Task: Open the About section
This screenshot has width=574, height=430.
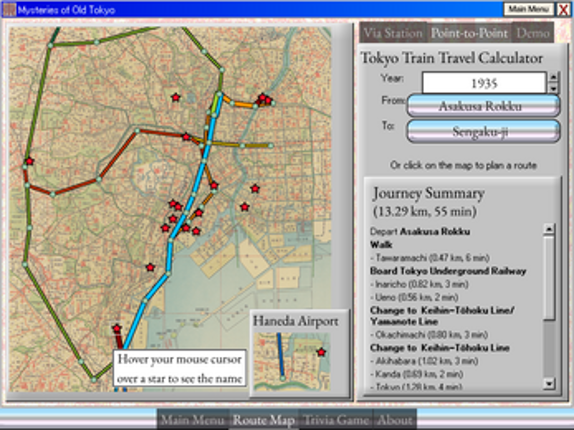Action: pyautogui.click(x=395, y=420)
